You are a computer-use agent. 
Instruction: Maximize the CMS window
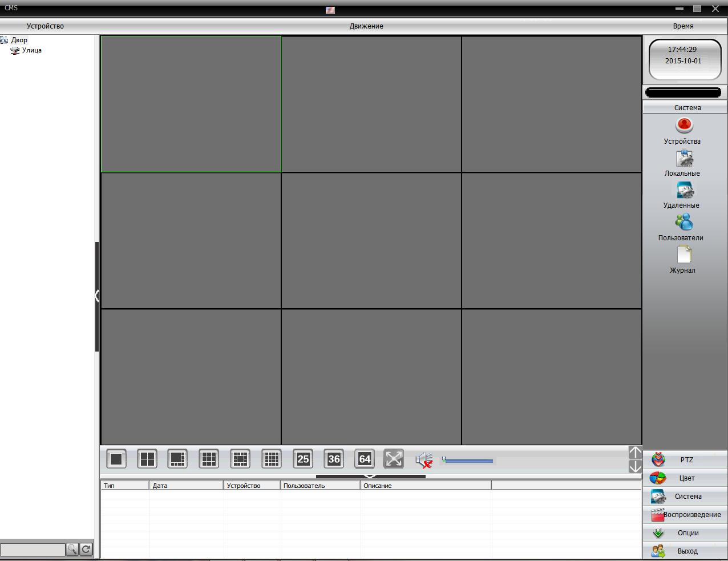(697, 9)
